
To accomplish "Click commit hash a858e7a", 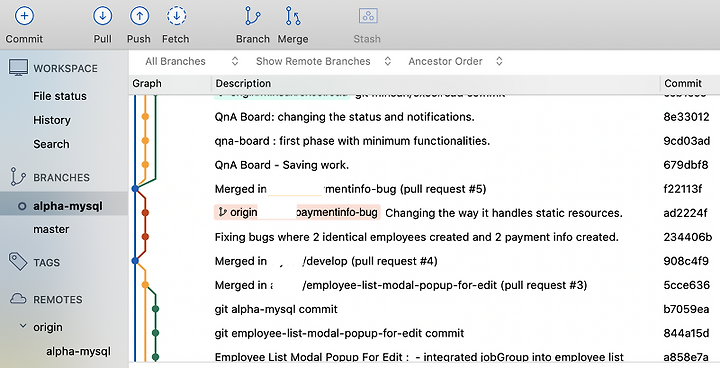I will click(686, 357).
